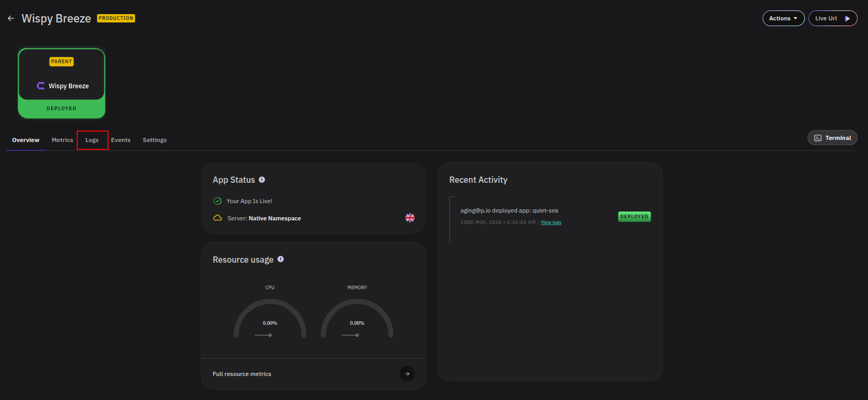Click the Resource usage info icon

click(x=281, y=259)
